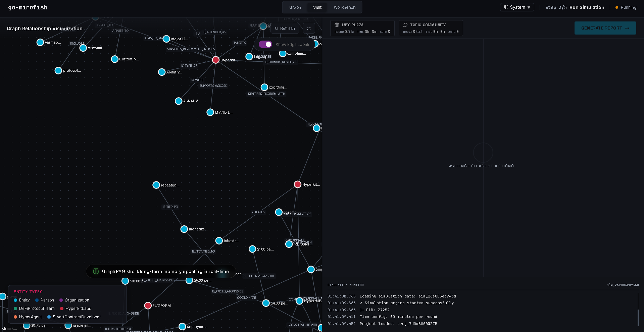
Task: Click the IS_NOT_TIED_TO edge label
Action: point(203,252)
